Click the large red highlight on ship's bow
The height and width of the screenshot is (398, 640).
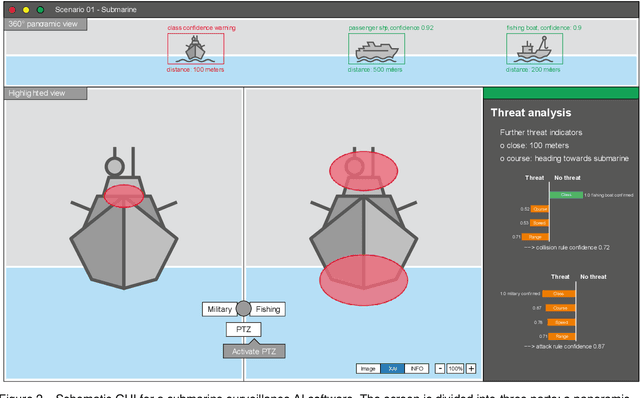363,280
